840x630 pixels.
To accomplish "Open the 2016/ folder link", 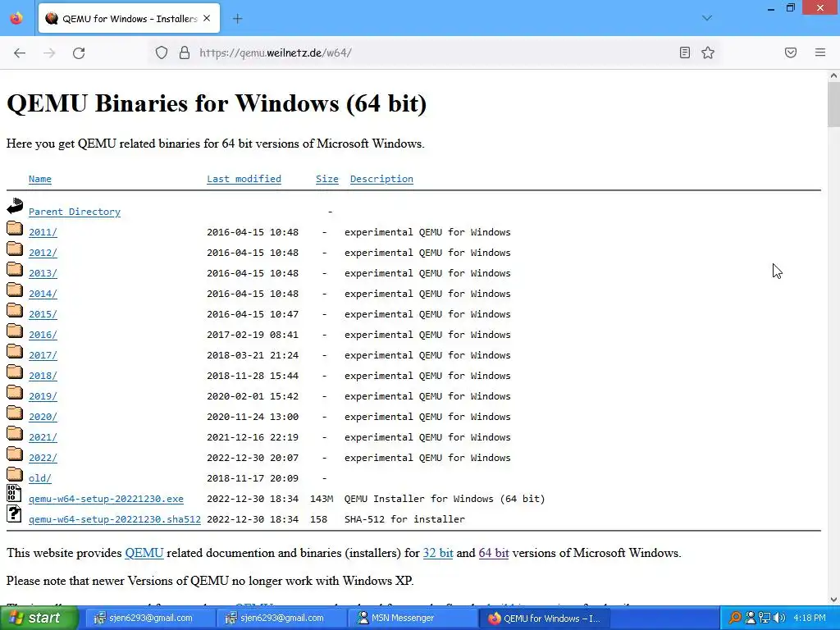I will pos(43,335).
